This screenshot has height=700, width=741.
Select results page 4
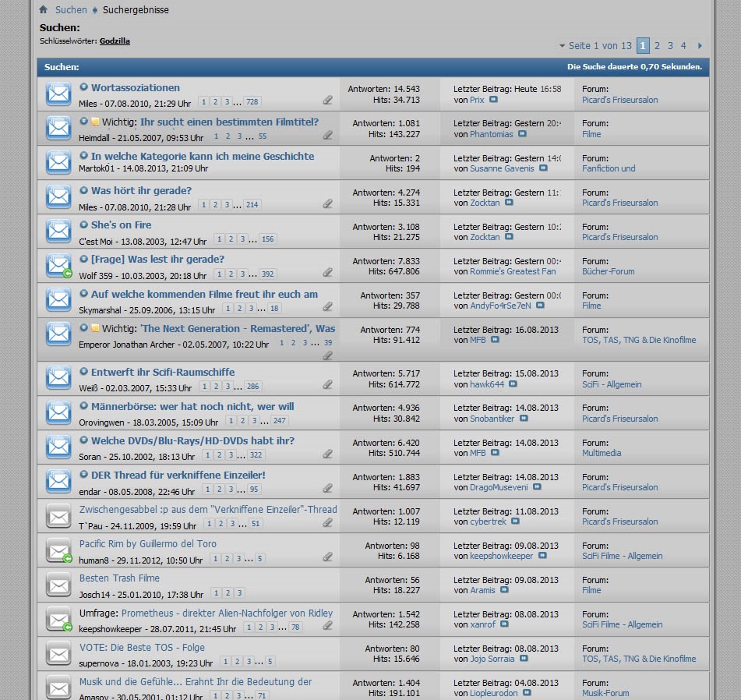point(683,46)
